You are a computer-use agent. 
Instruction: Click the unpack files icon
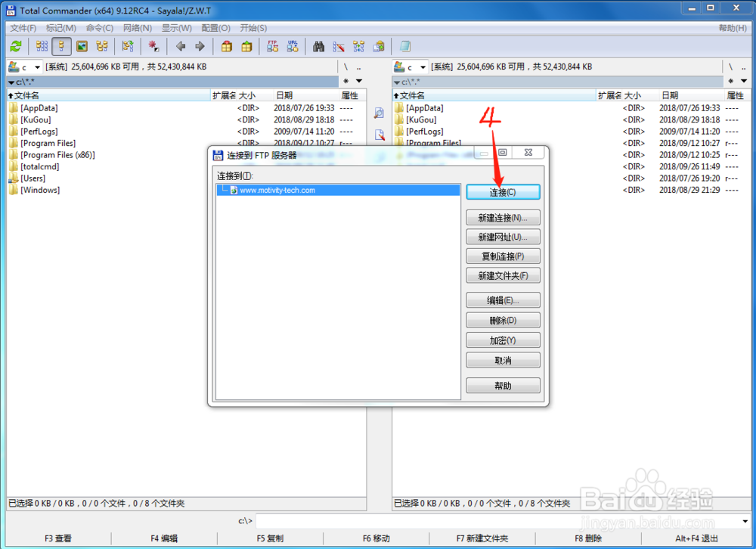[x=246, y=46]
